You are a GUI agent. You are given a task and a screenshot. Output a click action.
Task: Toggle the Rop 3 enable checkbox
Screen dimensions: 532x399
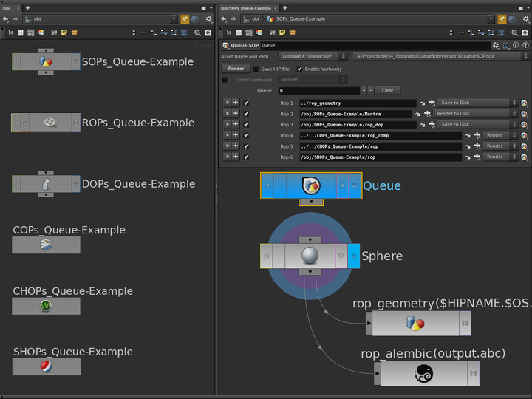coord(246,125)
